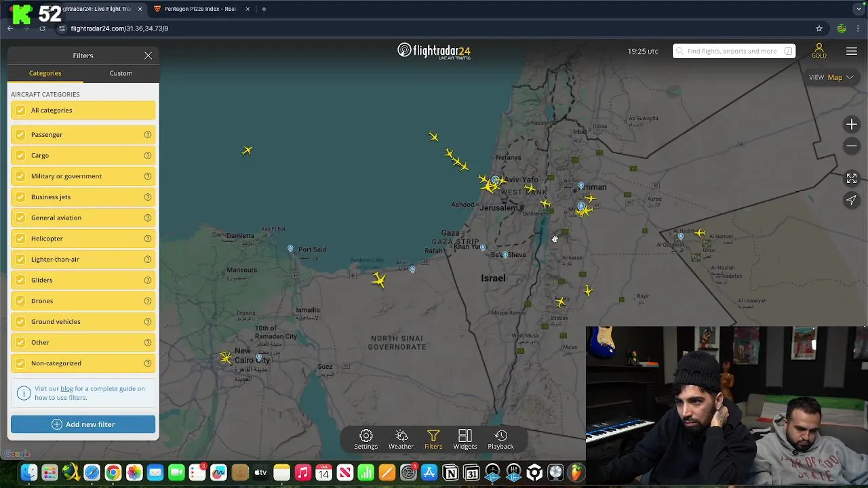Image resolution: width=868 pixels, height=488 pixels.
Task: Toggle the Business jets checkbox
Action: (x=20, y=197)
